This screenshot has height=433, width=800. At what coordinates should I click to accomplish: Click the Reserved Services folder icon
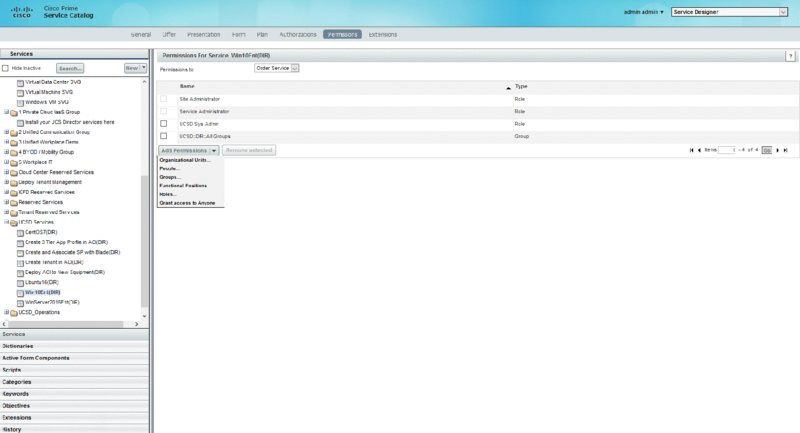coord(14,203)
